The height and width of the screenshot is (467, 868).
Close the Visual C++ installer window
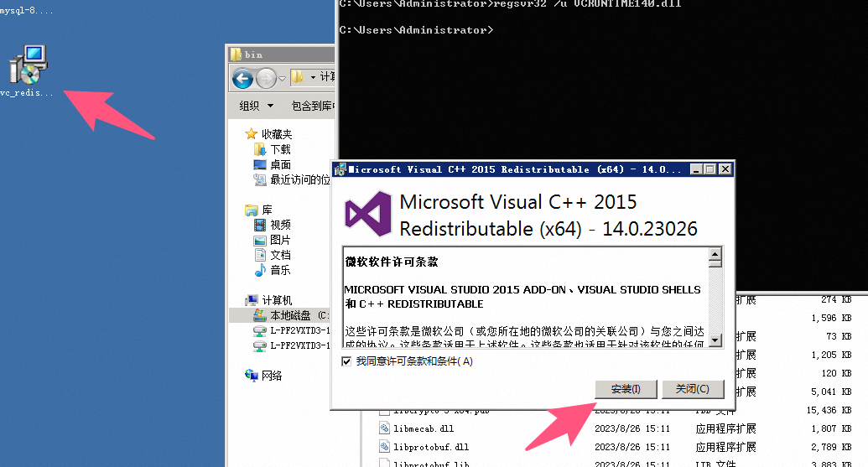click(x=725, y=169)
